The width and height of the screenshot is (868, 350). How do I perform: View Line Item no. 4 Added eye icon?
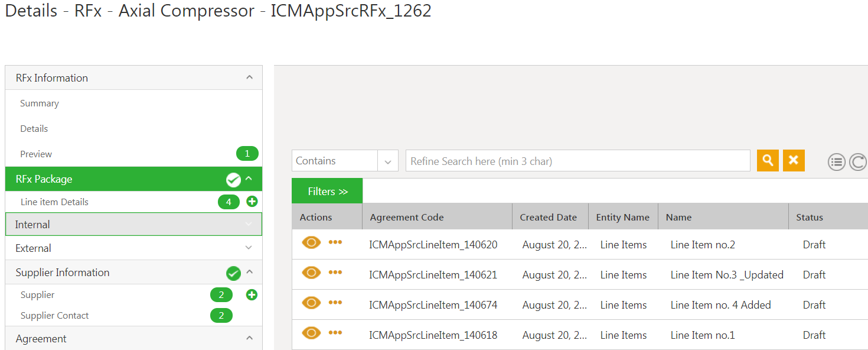click(311, 303)
